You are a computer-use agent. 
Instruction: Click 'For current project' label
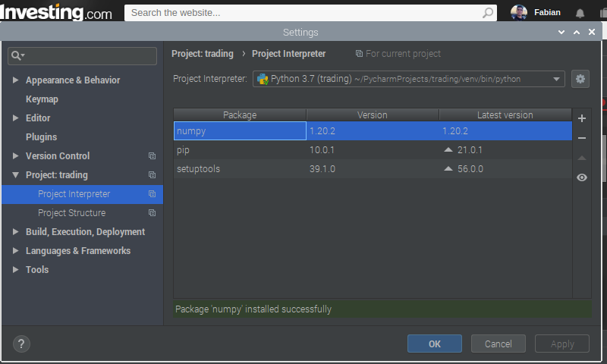(403, 54)
